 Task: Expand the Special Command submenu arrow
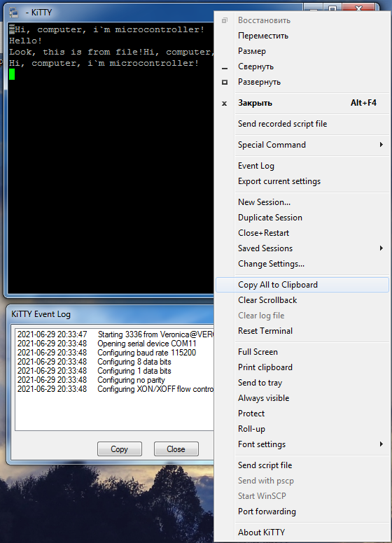381,144
